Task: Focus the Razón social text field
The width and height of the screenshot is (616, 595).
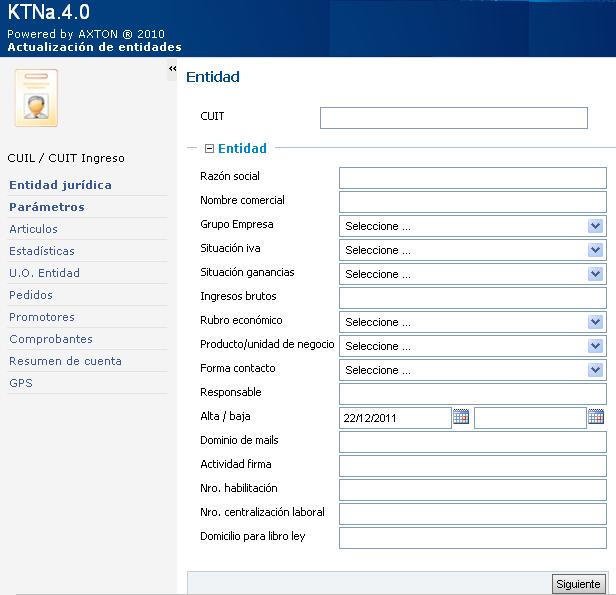Action: 472,178
